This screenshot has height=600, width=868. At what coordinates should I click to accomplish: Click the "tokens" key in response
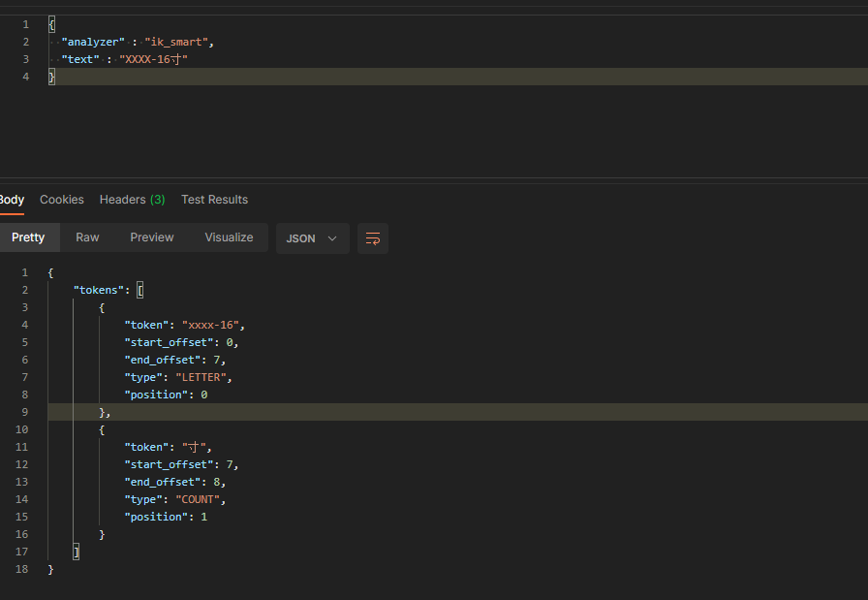(x=99, y=290)
